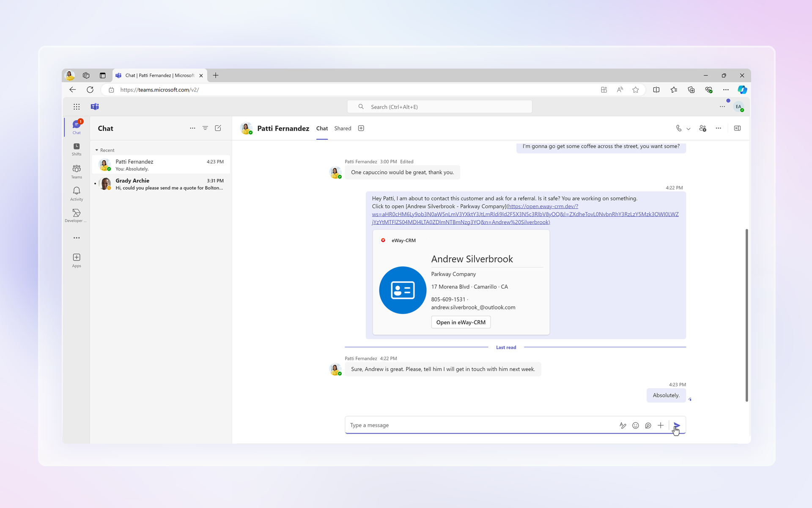This screenshot has width=812, height=508.
Task: Open Grady Archie conversation in list
Action: tap(161, 184)
